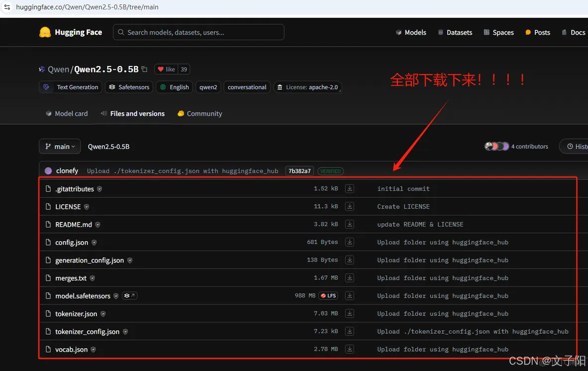The width and height of the screenshot is (588, 371).
Task: Click the apache-2.0 license tag
Action: click(308, 87)
